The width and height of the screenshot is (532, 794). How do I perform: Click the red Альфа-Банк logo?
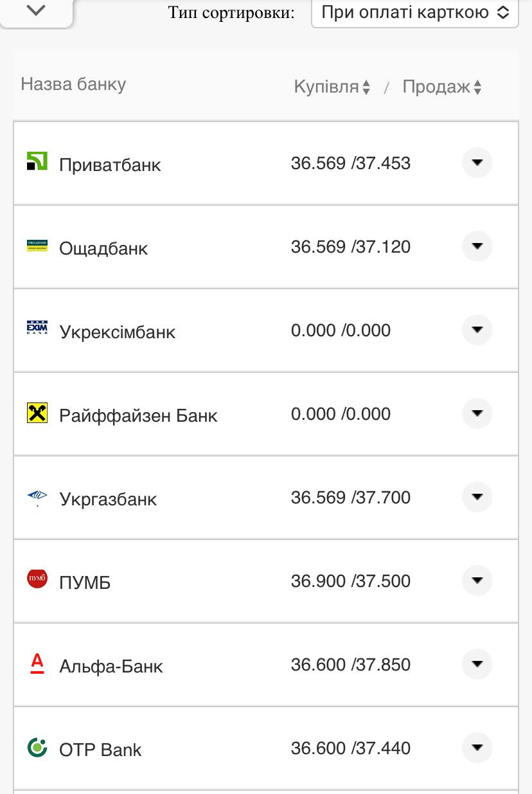tap(37, 663)
